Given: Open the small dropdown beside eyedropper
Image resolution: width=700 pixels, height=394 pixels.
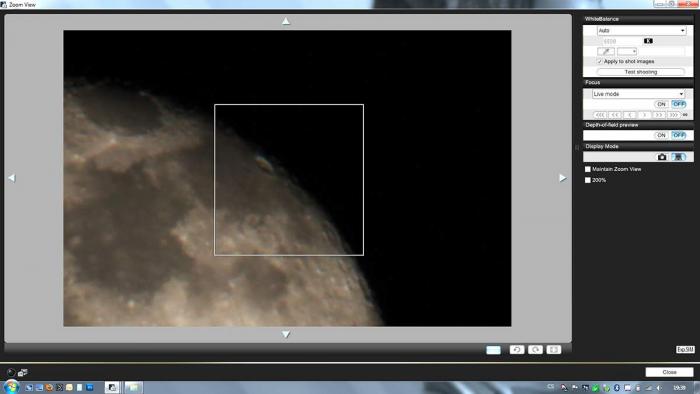Looking at the screenshot, I should pos(627,51).
